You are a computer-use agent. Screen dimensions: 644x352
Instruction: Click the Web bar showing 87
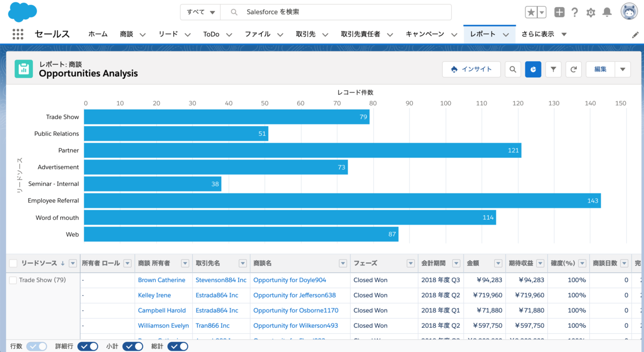click(241, 234)
